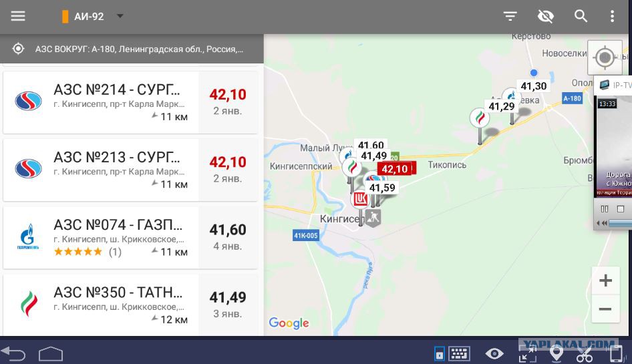The image size is (632, 364).
Task: Tap the Gazpromneft logo of АЗС №074
Action: [x=28, y=236]
